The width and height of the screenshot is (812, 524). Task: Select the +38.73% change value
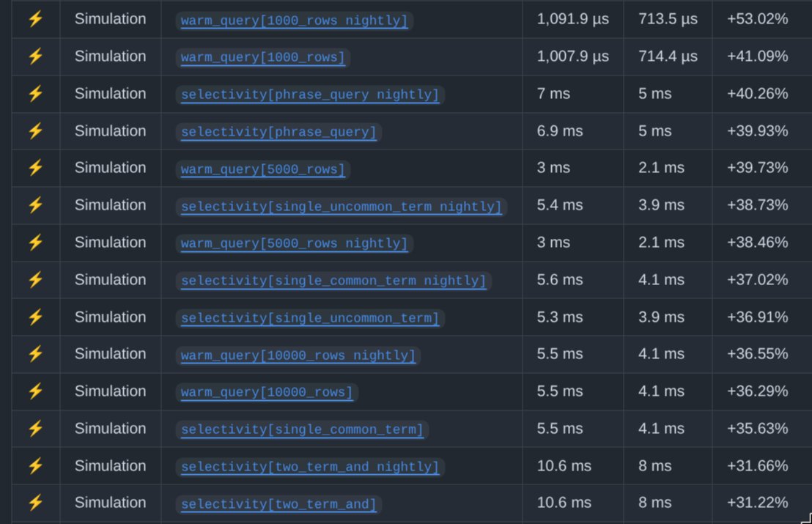758,205
